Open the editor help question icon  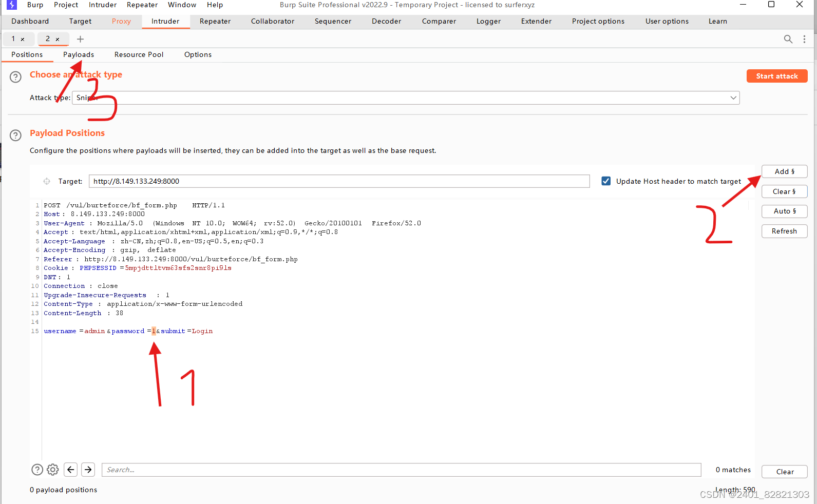point(37,470)
